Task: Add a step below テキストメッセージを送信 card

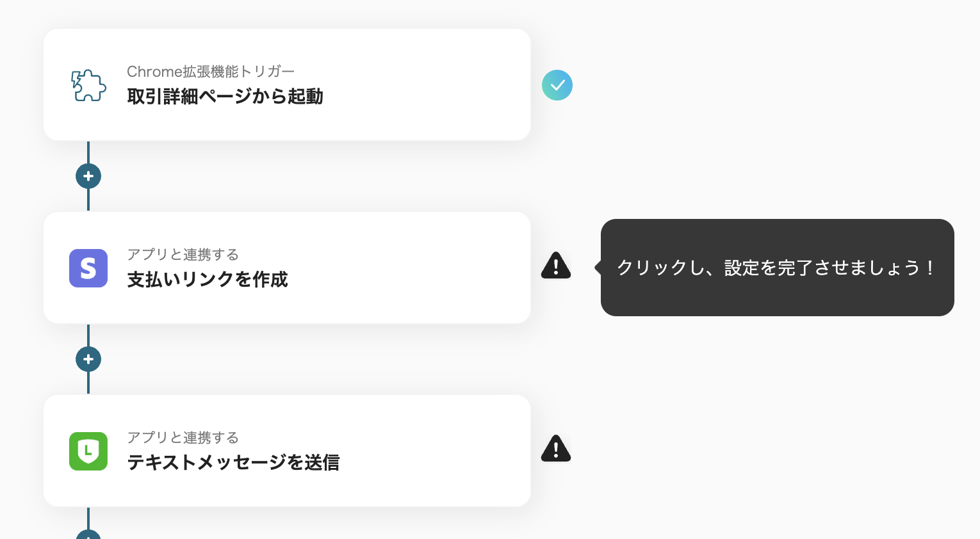Action: click(88, 535)
